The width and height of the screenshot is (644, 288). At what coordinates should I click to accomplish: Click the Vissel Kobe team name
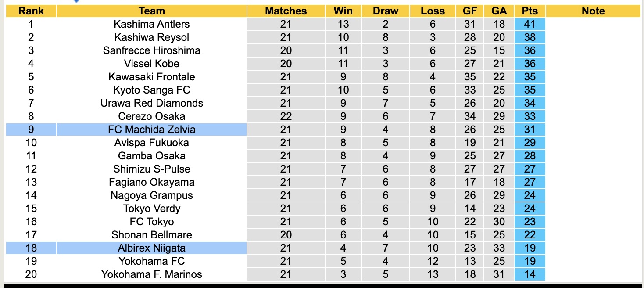[x=151, y=64]
